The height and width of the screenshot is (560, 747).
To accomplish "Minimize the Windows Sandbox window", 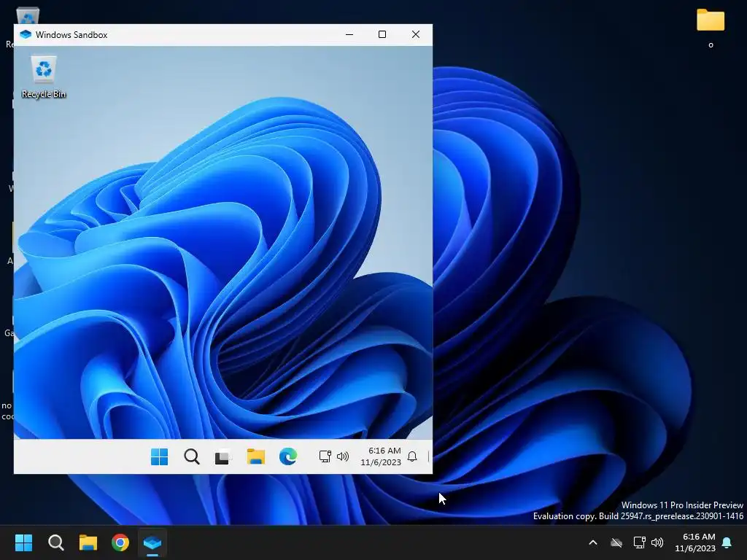I will [349, 34].
